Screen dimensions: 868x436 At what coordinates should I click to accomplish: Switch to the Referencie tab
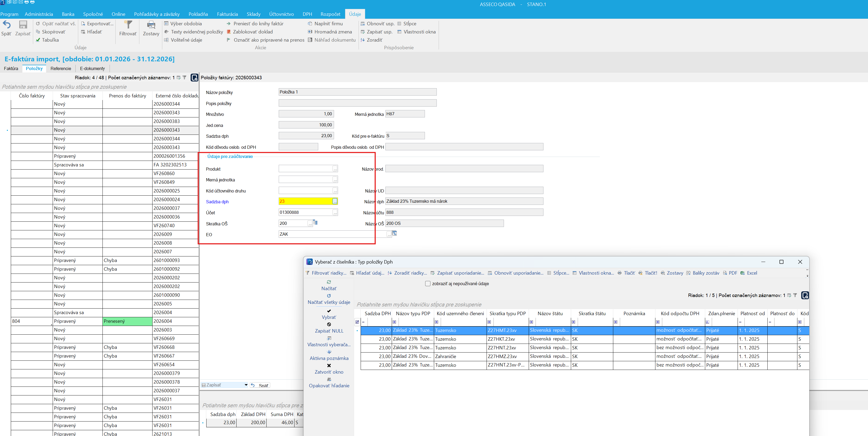coord(61,68)
